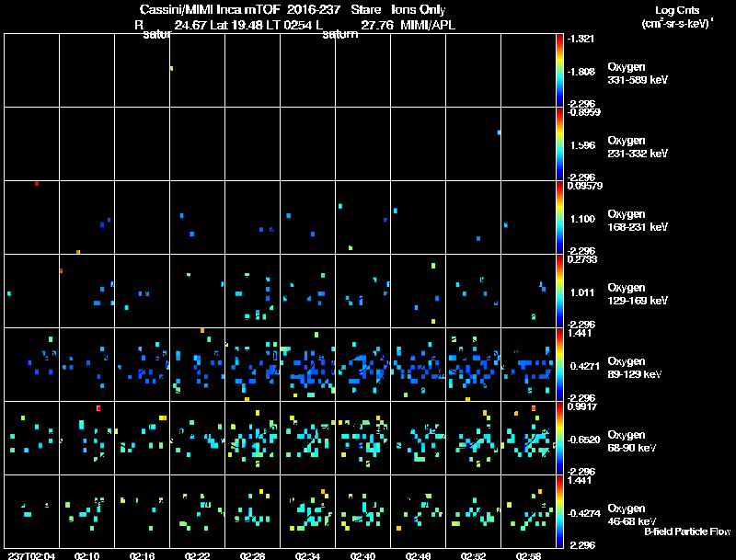The height and width of the screenshot is (560, 736).
Task: Click the Oxygen 68-90 keV label
Action: [x=632, y=441]
